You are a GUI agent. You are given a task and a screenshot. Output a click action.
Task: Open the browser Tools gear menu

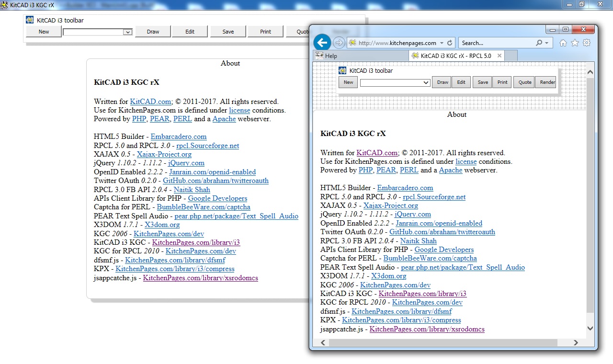(587, 43)
